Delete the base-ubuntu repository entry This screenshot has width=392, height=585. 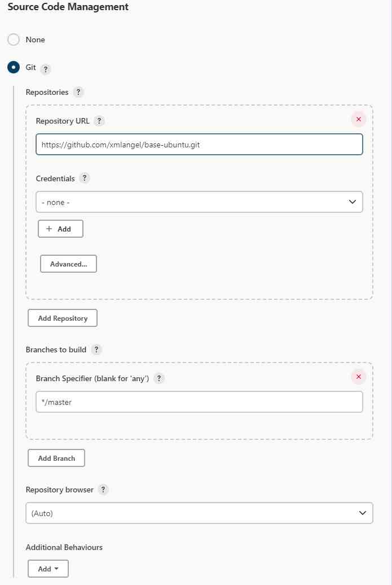(x=358, y=119)
